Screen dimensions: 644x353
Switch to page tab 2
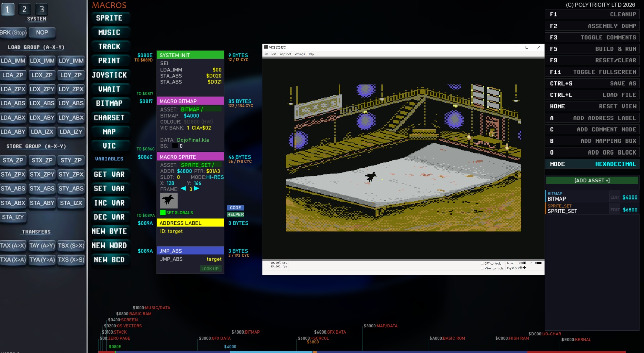[24, 9]
